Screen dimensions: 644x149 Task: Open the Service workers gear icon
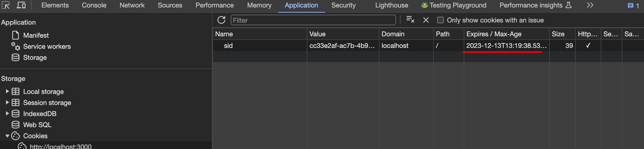click(16, 46)
